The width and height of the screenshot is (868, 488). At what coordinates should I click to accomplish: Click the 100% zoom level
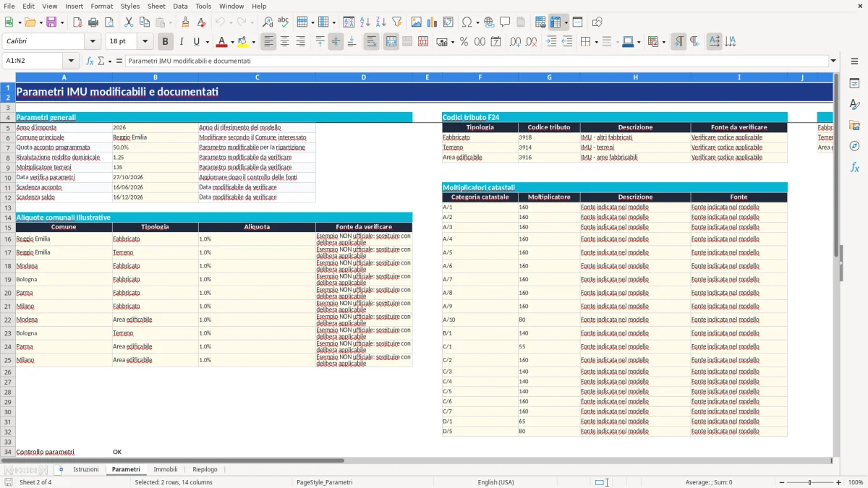pos(855,482)
